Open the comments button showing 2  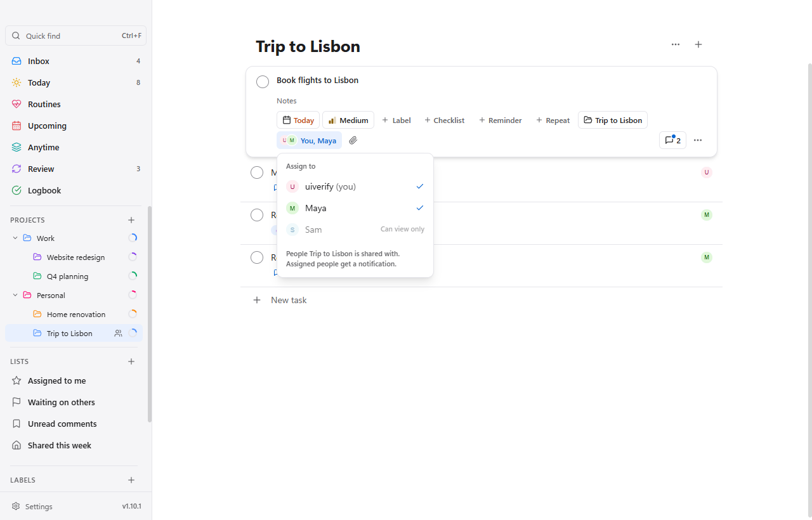672,140
